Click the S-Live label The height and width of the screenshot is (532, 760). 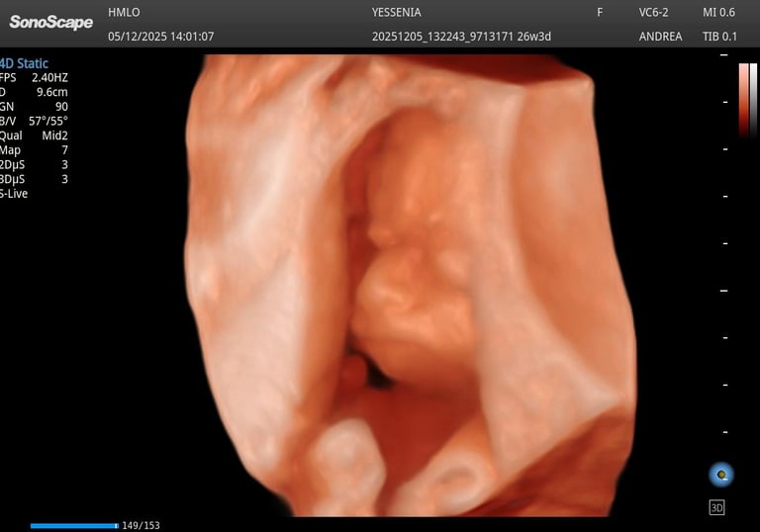(14, 194)
